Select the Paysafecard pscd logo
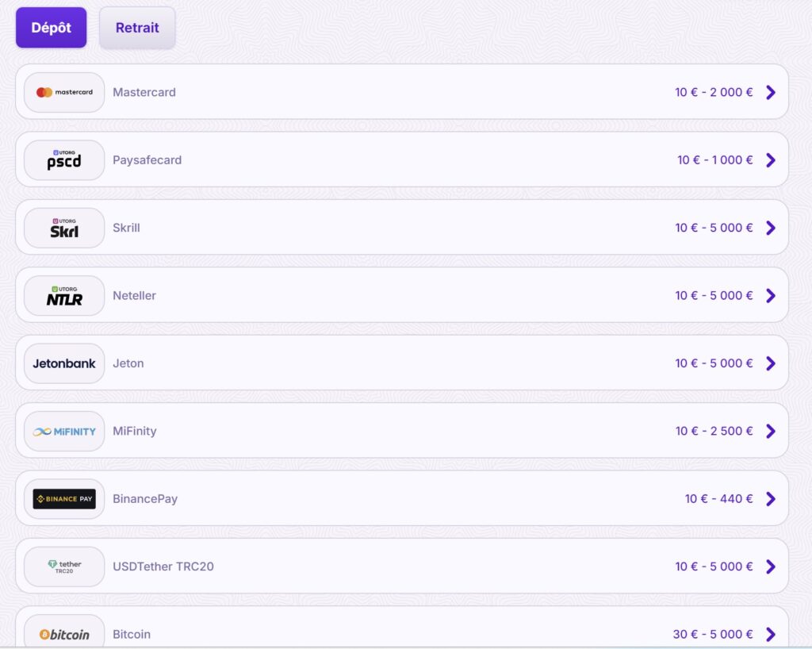This screenshot has height=649, width=812. 64,160
